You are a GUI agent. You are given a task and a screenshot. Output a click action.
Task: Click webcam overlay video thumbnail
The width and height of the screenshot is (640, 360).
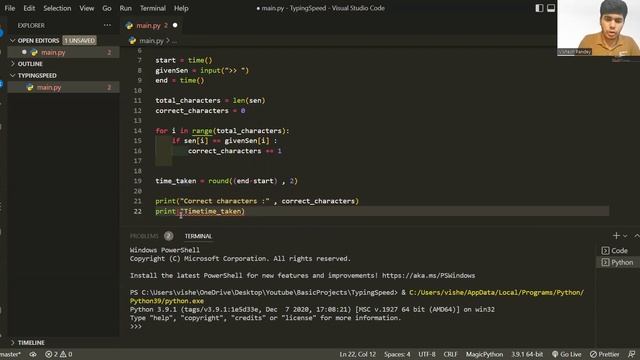[x=598, y=28]
